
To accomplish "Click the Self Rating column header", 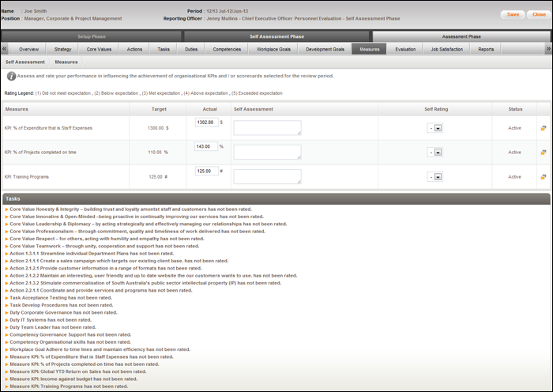I will (436, 109).
